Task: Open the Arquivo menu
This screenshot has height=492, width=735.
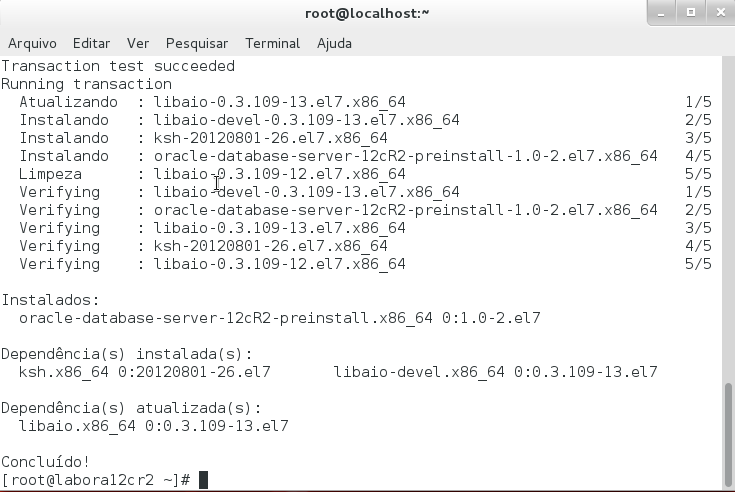Action: pyautogui.click(x=32, y=44)
